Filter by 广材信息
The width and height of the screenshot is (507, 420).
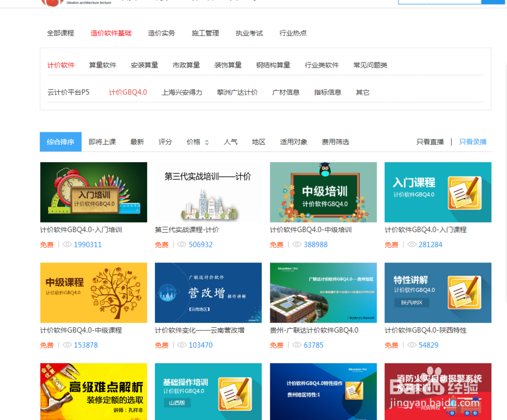[286, 92]
